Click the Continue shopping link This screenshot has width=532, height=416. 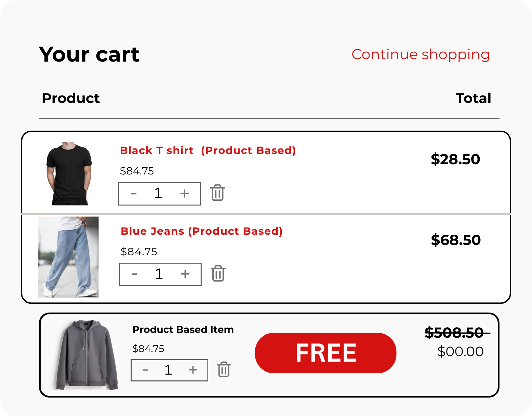point(421,54)
